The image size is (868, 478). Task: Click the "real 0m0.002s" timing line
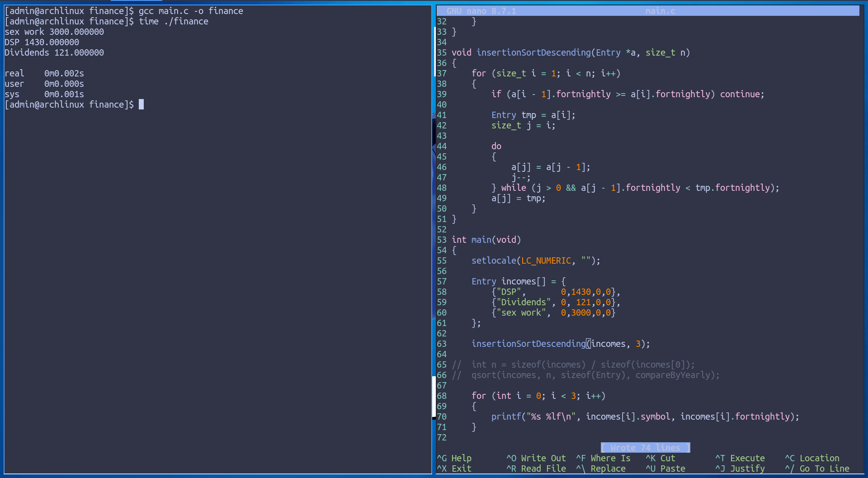coord(44,73)
